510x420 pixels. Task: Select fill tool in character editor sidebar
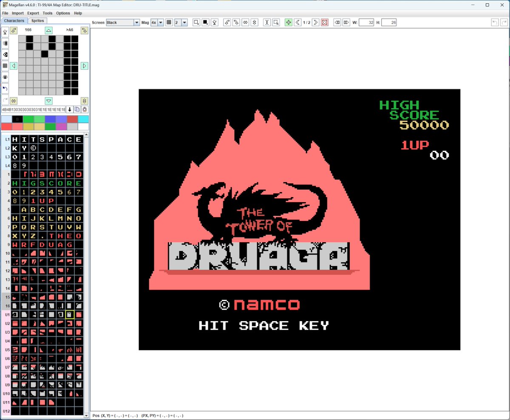pyautogui.click(x=5, y=31)
